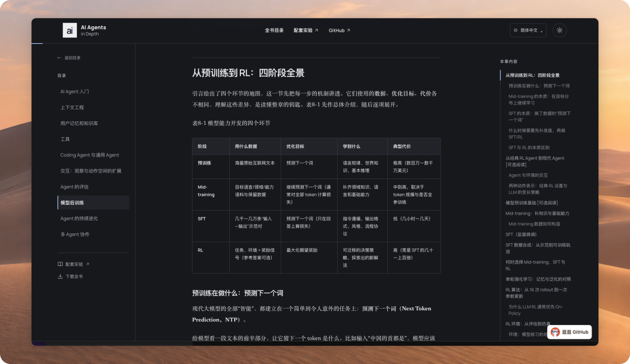The width and height of the screenshot is (630, 364).
Task: Jump to 为什么 LLM RL 通常优先 On-Policy
Action: click(535, 310)
